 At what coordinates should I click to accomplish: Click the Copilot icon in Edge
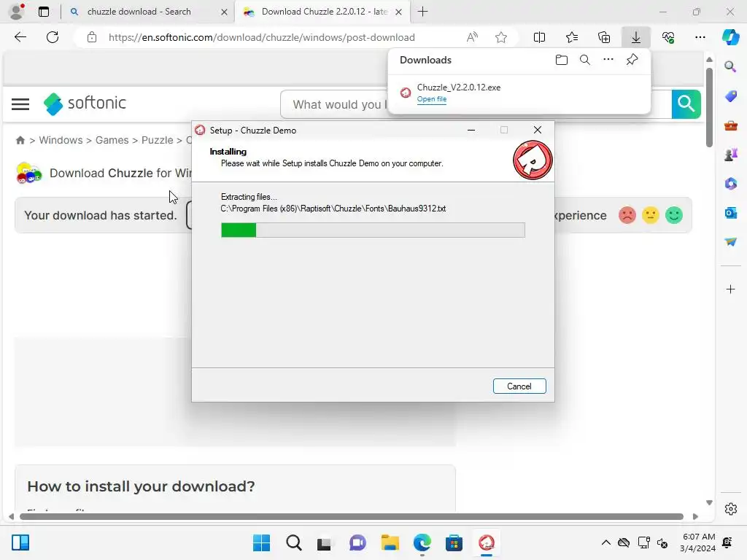point(729,37)
